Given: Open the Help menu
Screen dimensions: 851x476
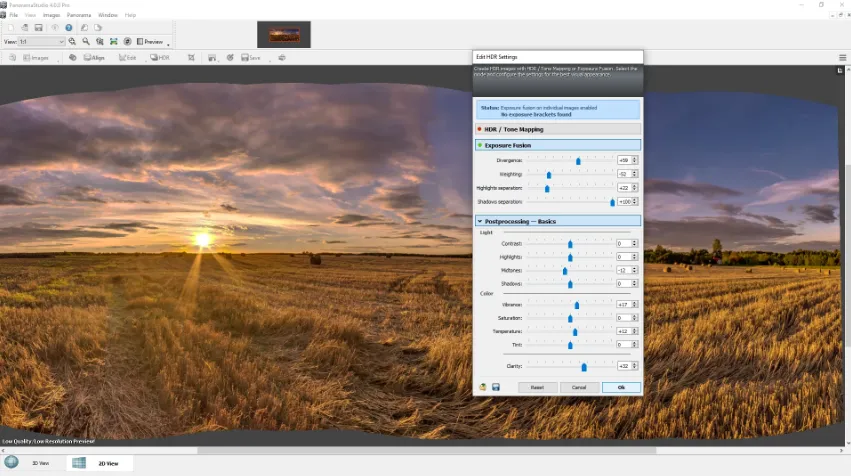Looking at the screenshot, I should 130,15.
